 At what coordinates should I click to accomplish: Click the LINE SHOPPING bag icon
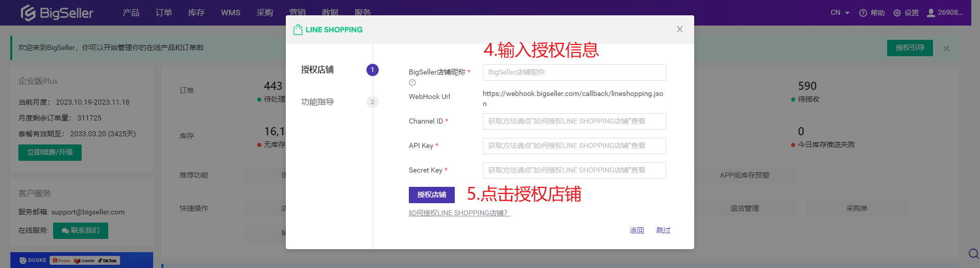[298, 30]
